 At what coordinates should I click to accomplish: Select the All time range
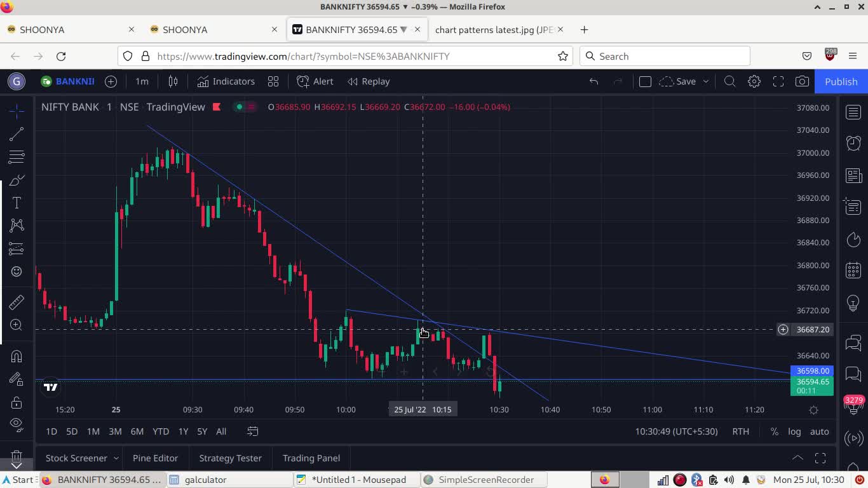[221, 431]
